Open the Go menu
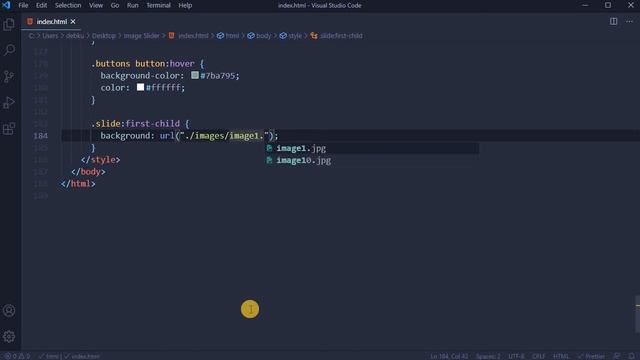Screen dimensions: 640x360 coord(115,5)
